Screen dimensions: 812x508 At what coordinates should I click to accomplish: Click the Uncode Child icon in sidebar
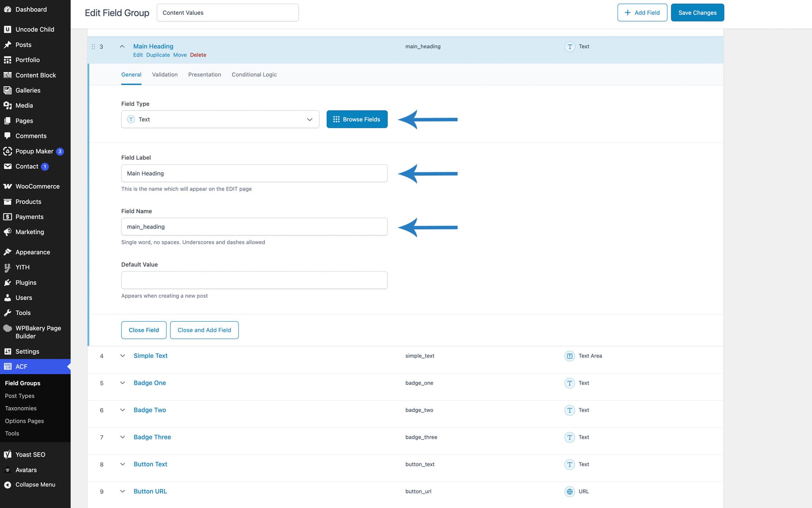click(x=8, y=29)
